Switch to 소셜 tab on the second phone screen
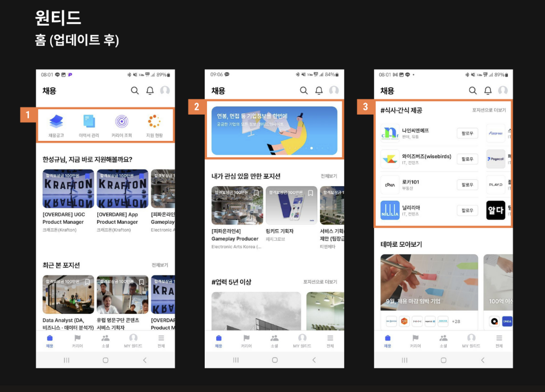The image size is (545, 392). 274,341
